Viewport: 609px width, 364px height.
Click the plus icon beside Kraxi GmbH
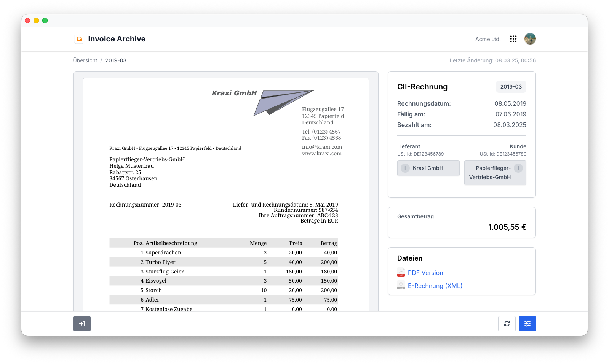(405, 168)
